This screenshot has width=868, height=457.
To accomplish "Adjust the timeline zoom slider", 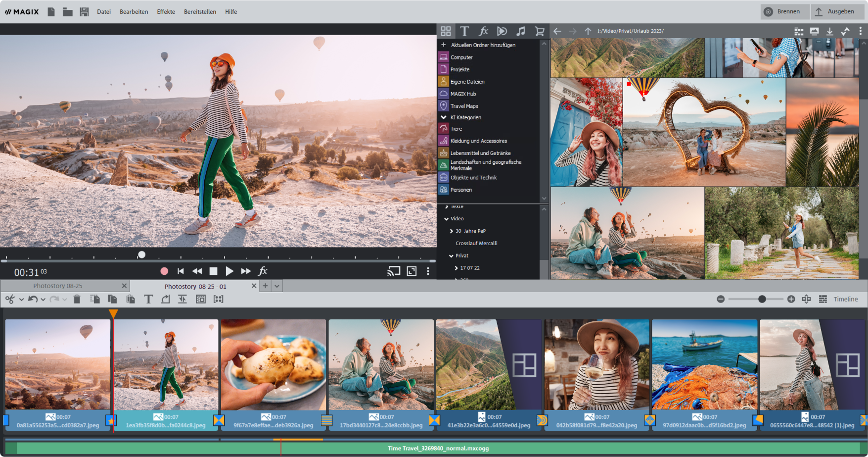I will 762,299.
